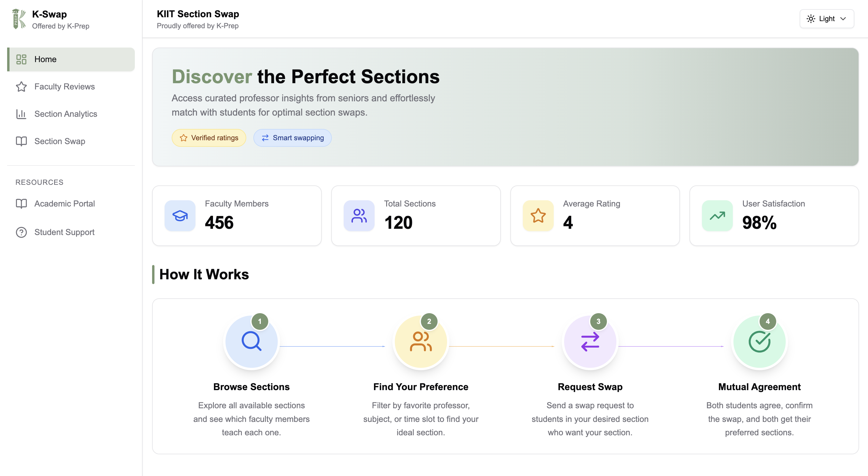This screenshot has width=868, height=476.
Task: Click the green checkmark Mutual Agreement icon
Action: pos(760,341)
